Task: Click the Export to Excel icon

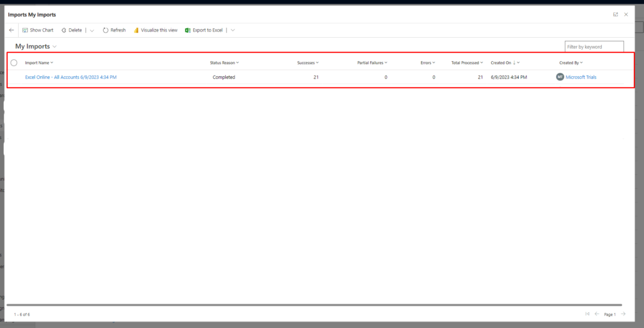Action: pos(187,30)
